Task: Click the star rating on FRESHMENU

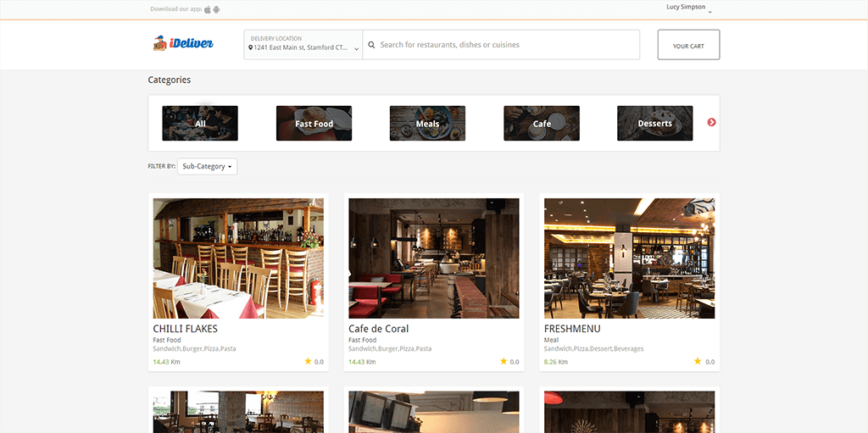Action: (704, 362)
